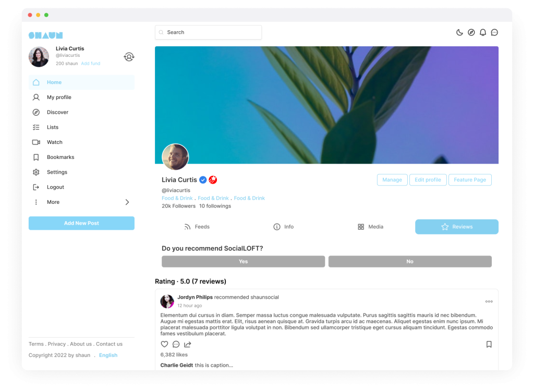
Task: Open the three-dot options on the review
Action: point(489,301)
